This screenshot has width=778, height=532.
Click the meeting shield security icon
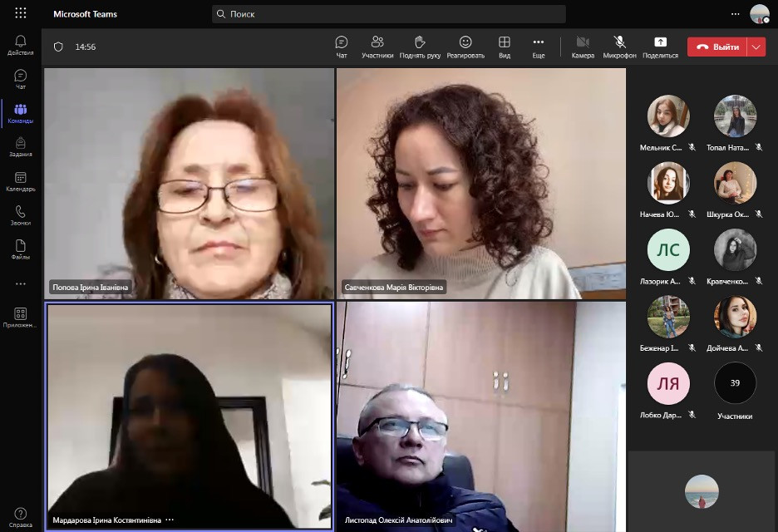pos(58,47)
